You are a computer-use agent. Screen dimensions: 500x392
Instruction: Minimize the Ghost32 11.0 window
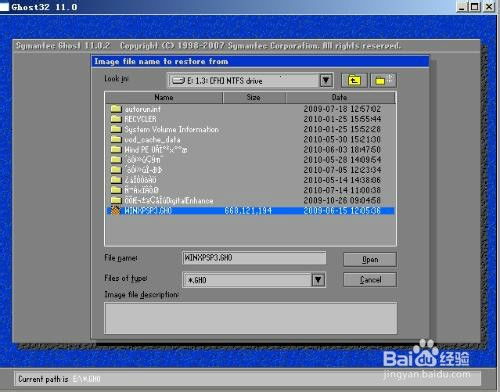click(x=461, y=7)
